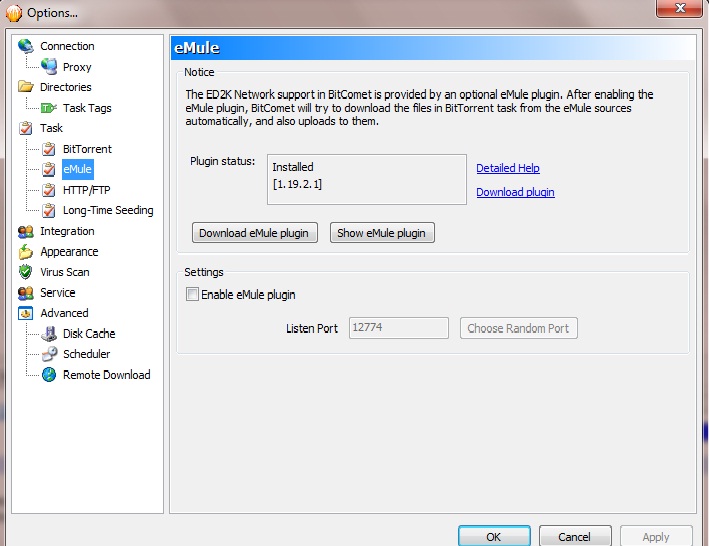This screenshot has height=546, width=709.
Task: Close the Options dialog window
Action: point(680,9)
